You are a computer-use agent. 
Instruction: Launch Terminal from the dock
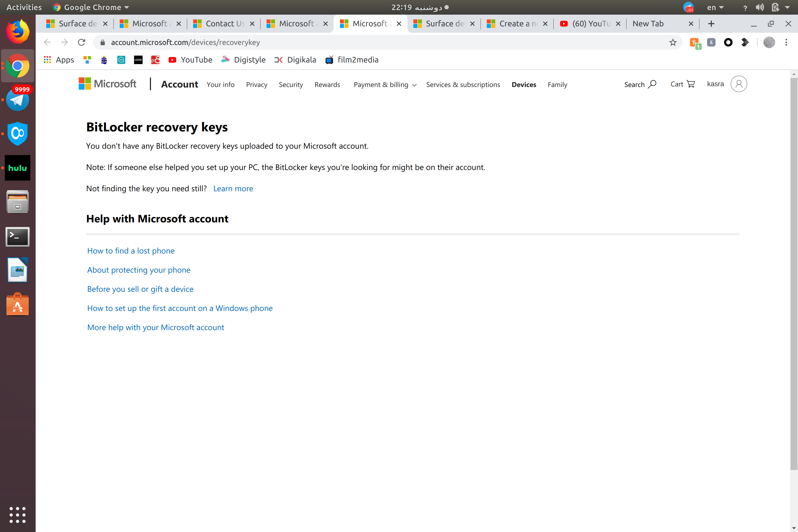coord(18,236)
